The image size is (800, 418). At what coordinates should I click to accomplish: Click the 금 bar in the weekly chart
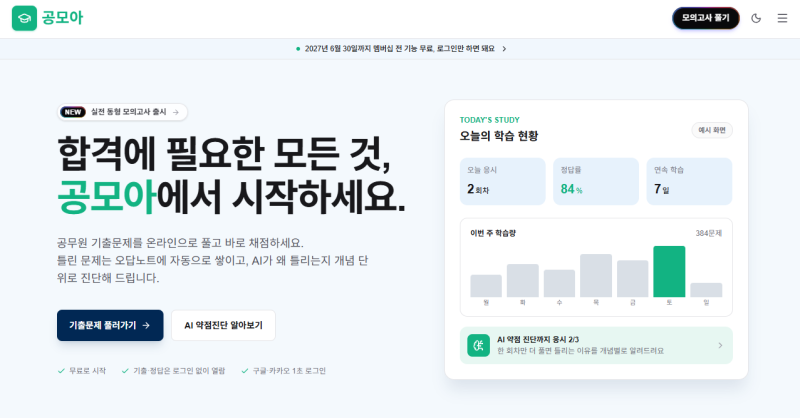coord(633,279)
